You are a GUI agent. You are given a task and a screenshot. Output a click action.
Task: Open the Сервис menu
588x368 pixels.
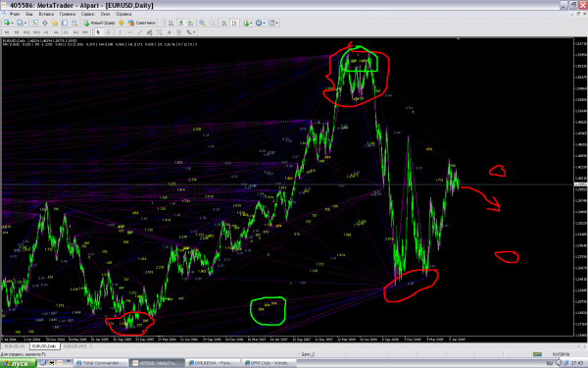coord(88,14)
